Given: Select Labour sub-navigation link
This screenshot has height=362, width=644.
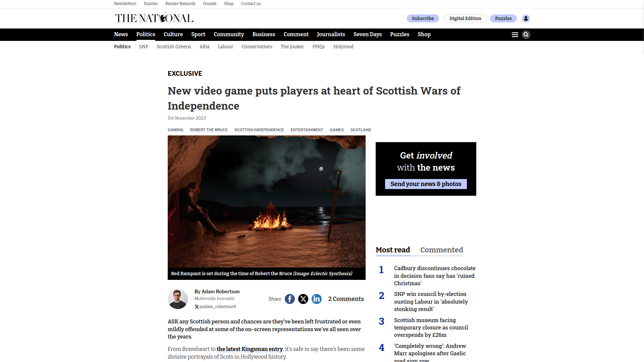Looking at the screenshot, I should [x=225, y=47].
